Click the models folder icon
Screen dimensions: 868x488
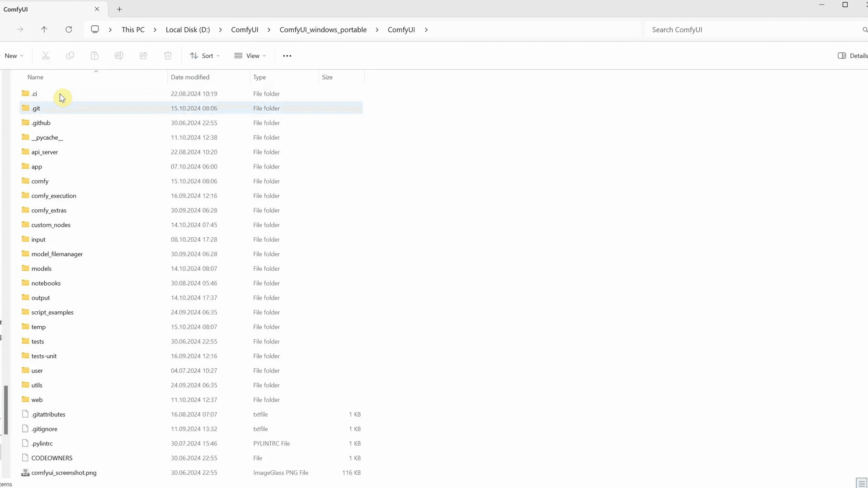[25, 268]
